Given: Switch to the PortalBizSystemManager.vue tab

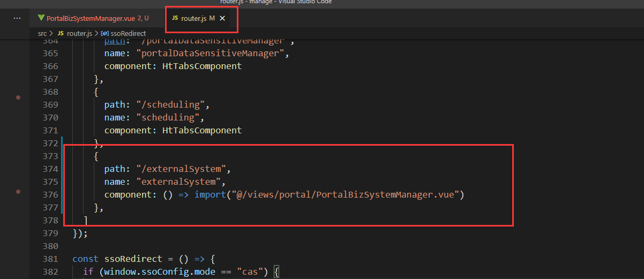Looking at the screenshot, I should [x=91, y=18].
